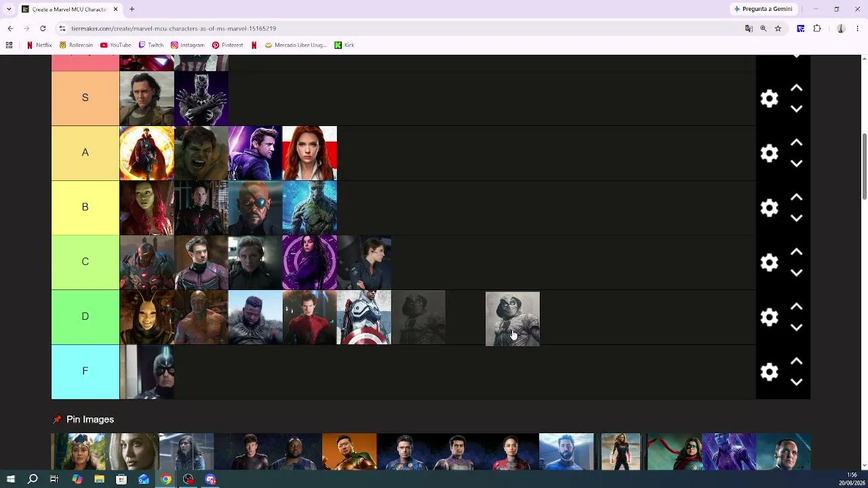Click the Pregunta a Gemini button
868x488 pixels.
pyautogui.click(x=763, y=9)
